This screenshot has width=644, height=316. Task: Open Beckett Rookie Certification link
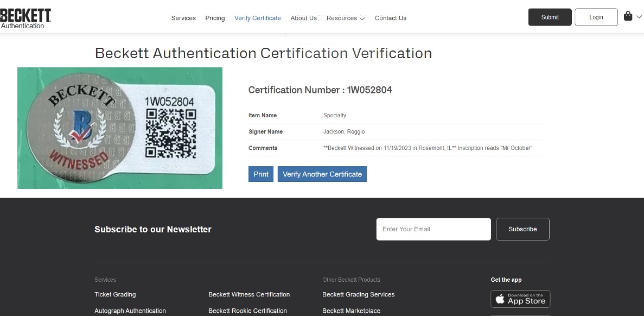tap(247, 311)
